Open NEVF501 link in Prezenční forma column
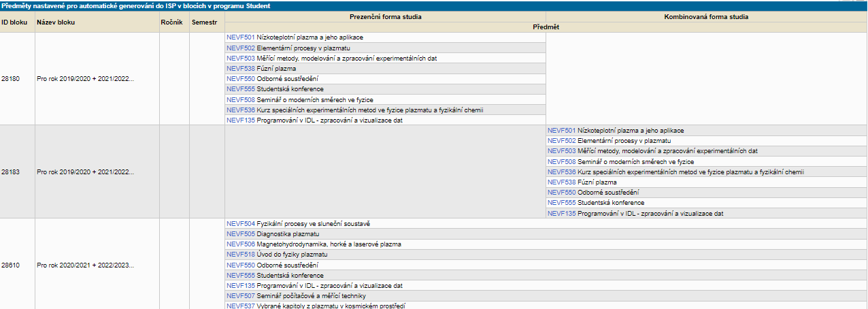 point(240,37)
